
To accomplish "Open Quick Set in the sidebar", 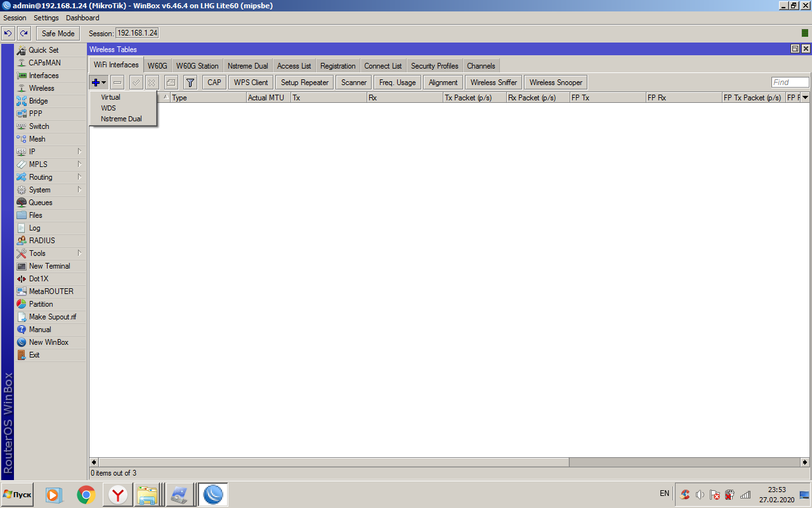I will (x=50, y=50).
